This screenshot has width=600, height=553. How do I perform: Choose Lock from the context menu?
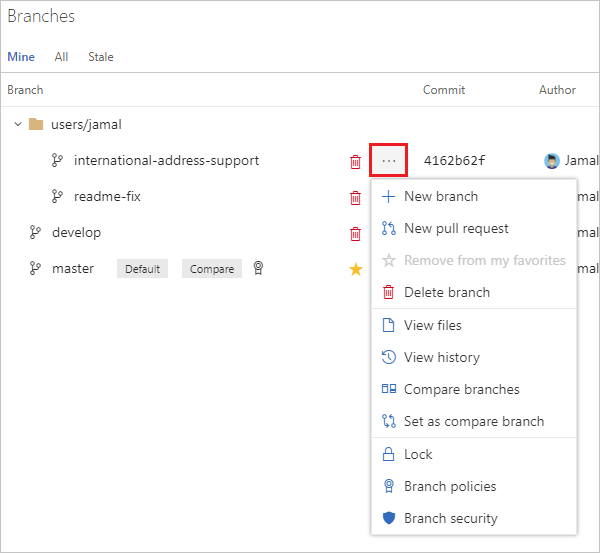(x=474, y=454)
